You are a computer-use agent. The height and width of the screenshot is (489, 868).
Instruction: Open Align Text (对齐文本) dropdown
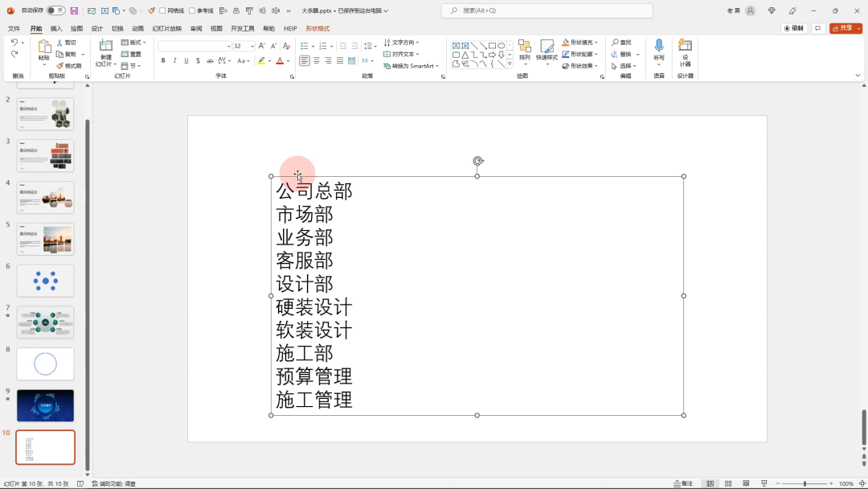(401, 54)
